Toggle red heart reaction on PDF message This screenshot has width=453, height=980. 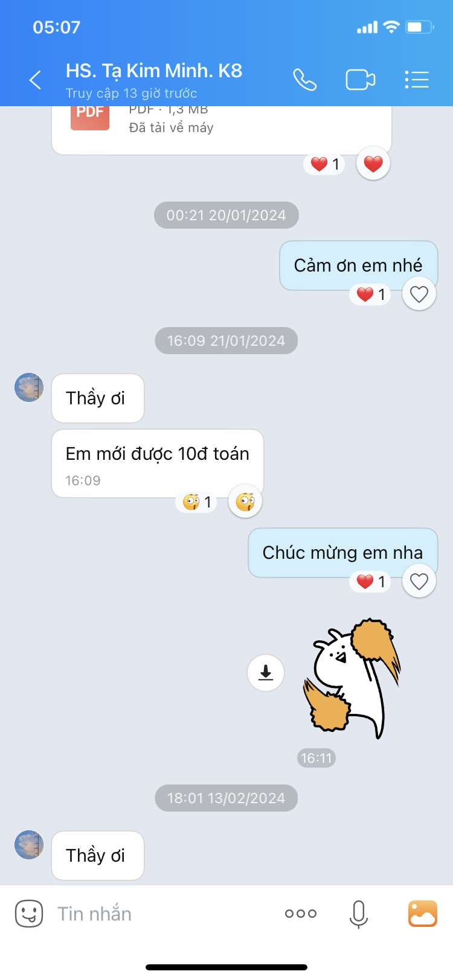point(373,164)
